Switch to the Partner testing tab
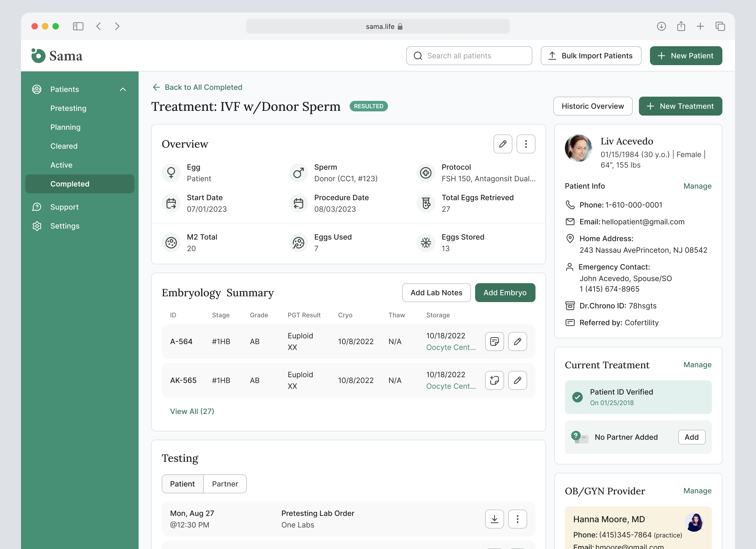The height and width of the screenshot is (549, 756). pos(225,484)
